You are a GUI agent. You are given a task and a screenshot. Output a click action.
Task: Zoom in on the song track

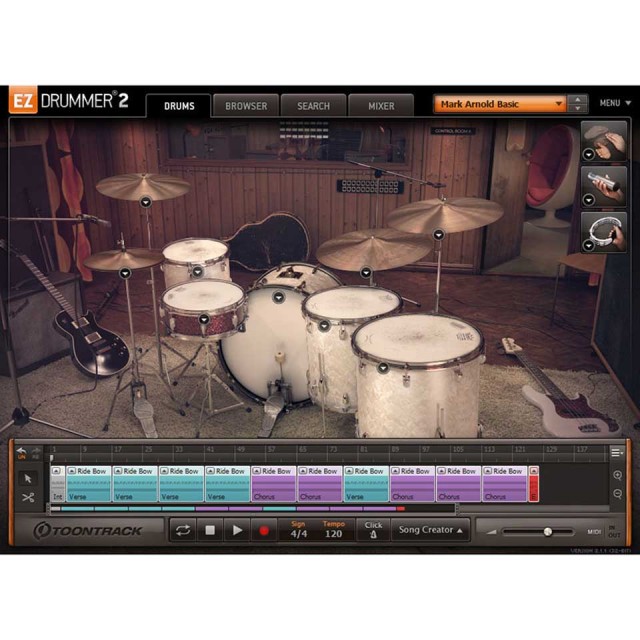(618, 476)
